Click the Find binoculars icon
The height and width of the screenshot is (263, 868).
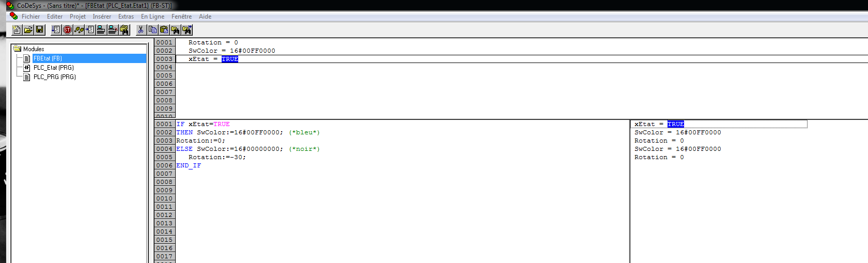point(175,29)
